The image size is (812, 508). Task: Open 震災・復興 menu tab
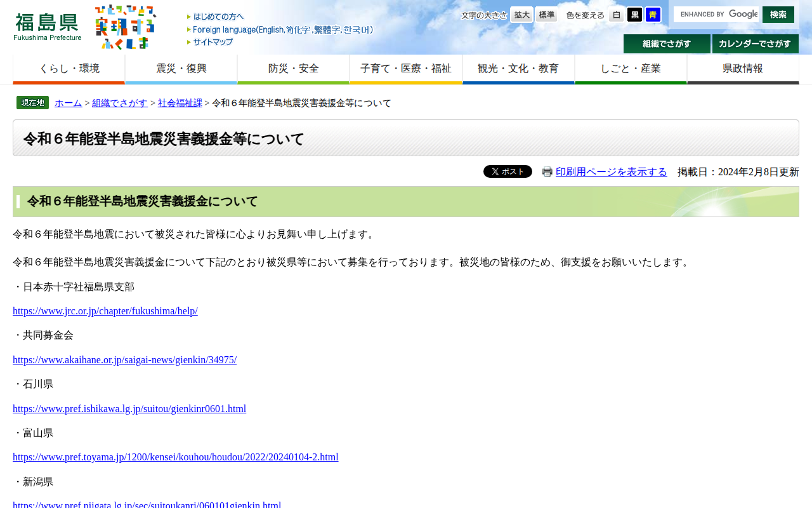point(181,69)
